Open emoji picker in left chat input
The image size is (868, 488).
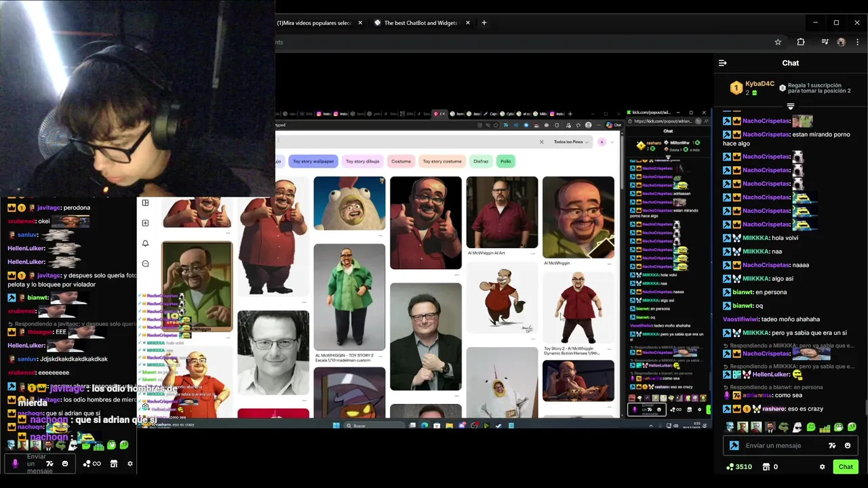[65, 464]
